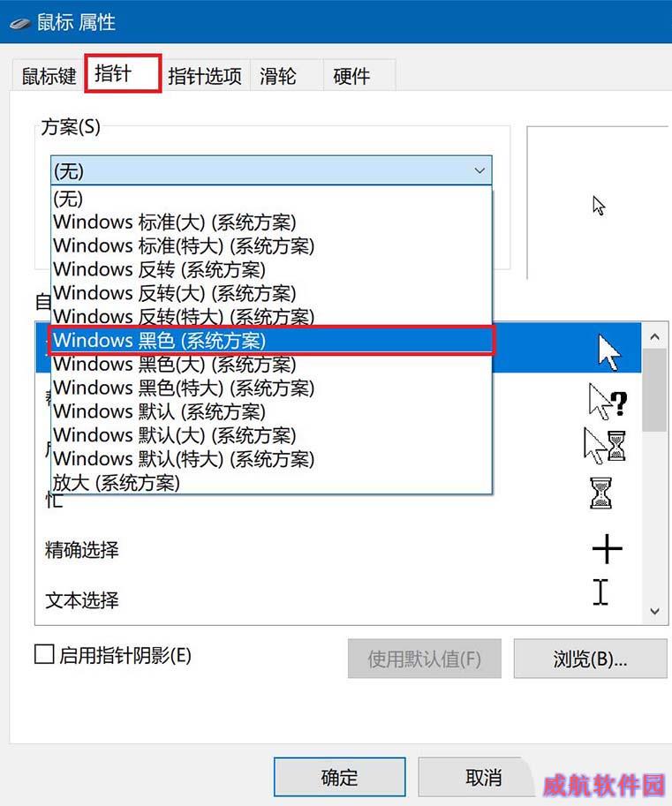Click the mouse icon in title bar
Viewport: 672px width, 806px height.
20,23
